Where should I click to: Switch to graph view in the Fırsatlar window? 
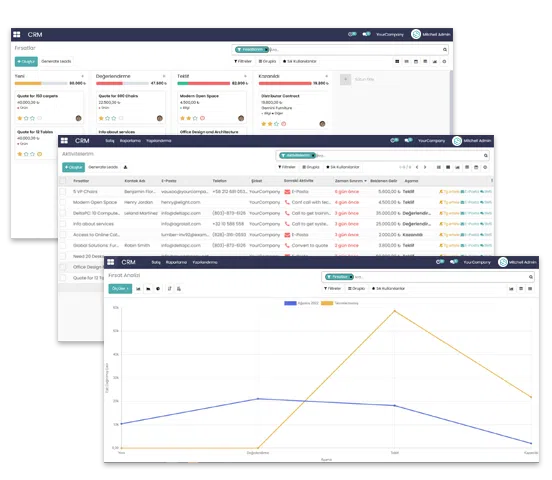click(435, 61)
